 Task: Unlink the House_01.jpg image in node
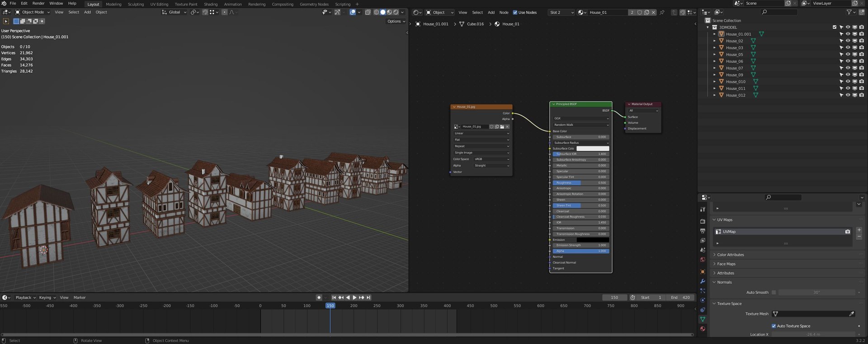coord(507,127)
